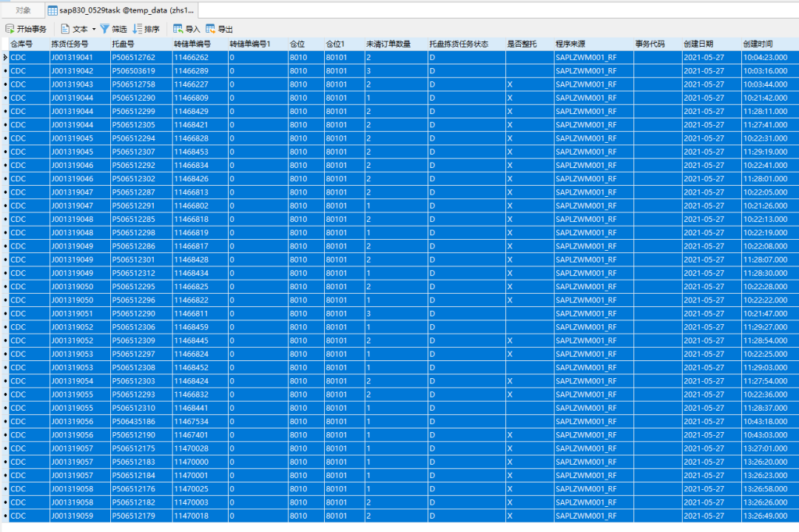
Task: Select time cell 11:28:11.000
Action: tap(770, 112)
